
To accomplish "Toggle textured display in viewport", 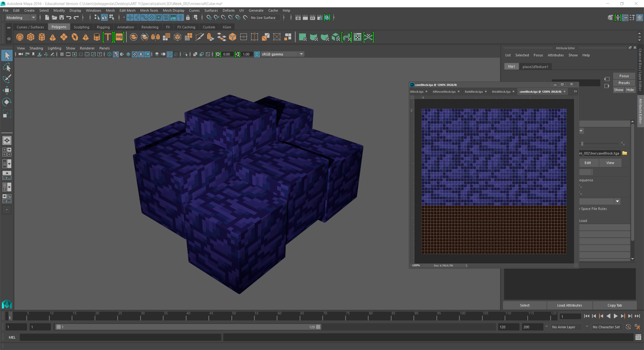I will [135, 54].
